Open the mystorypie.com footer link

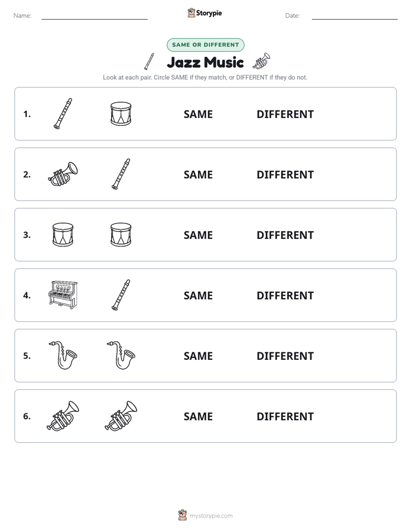[x=211, y=516]
